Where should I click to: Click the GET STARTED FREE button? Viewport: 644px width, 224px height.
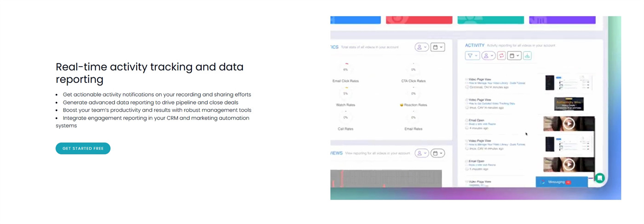pos(83,149)
